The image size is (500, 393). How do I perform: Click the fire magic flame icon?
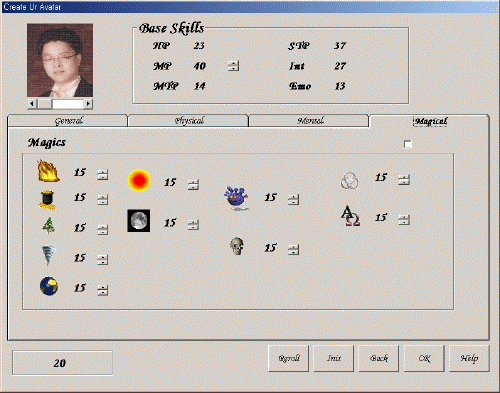[x=49, y=171]
